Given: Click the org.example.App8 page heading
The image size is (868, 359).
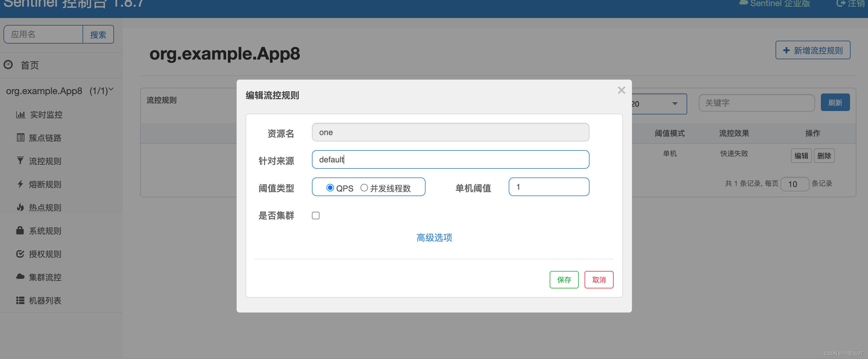Looking at the screenshot, I should 224,53.
